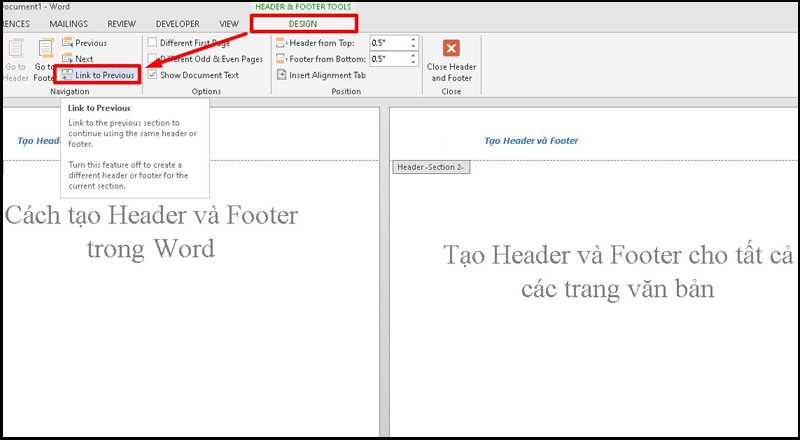
Task: Click the 'Tạo Header và Footer cho tất cả' line
Action: [618, 255]
